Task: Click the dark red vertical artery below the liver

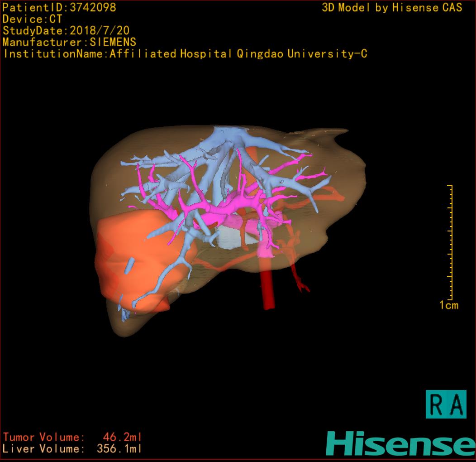Action: 268,283
